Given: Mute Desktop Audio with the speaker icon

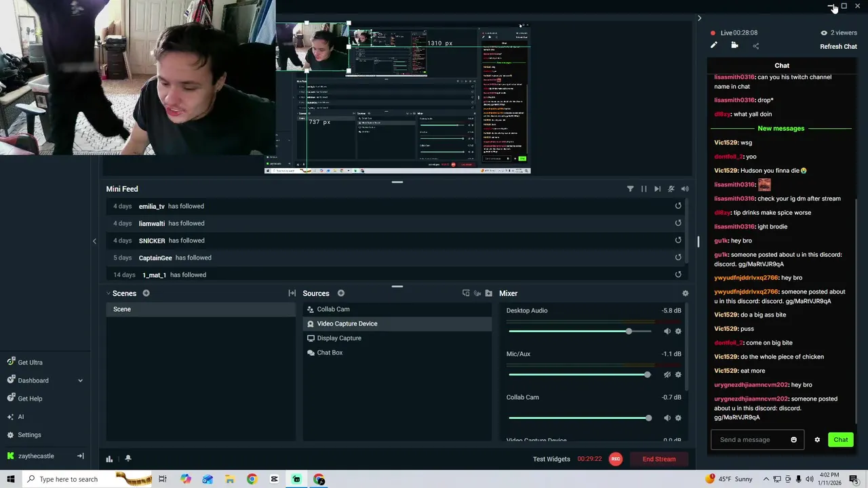Looking at the screenshot, I should coord(667,331).
